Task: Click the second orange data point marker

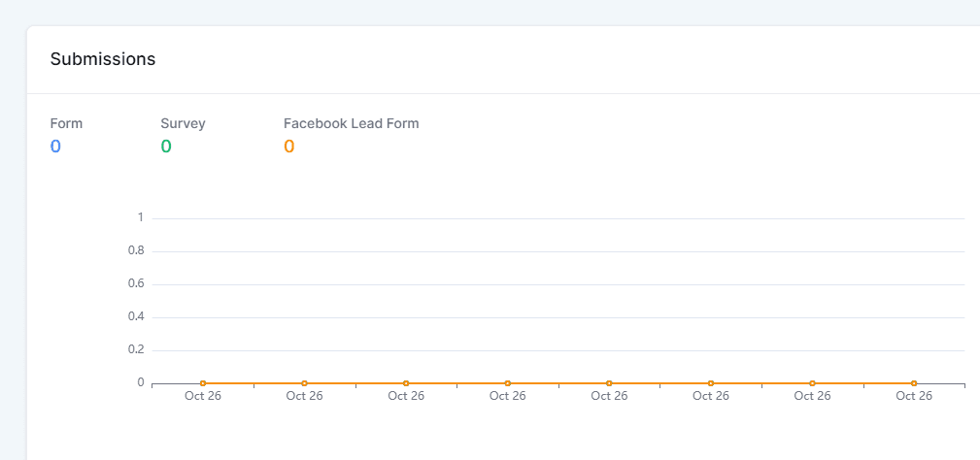Action: point(304,383)
